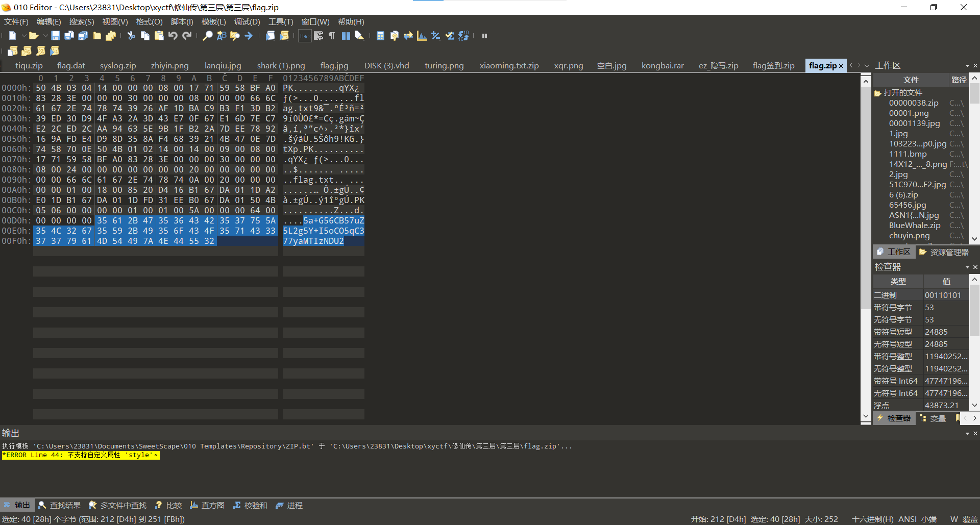Click the Paste clipboard icon
Screen dimensions: 980x525
point(159,36)
